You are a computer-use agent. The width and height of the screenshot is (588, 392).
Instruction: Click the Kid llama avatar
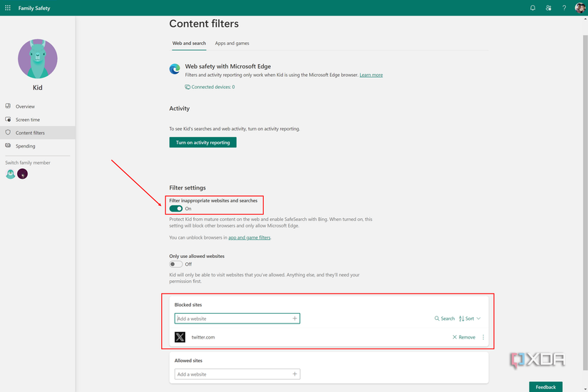point(38,59)
